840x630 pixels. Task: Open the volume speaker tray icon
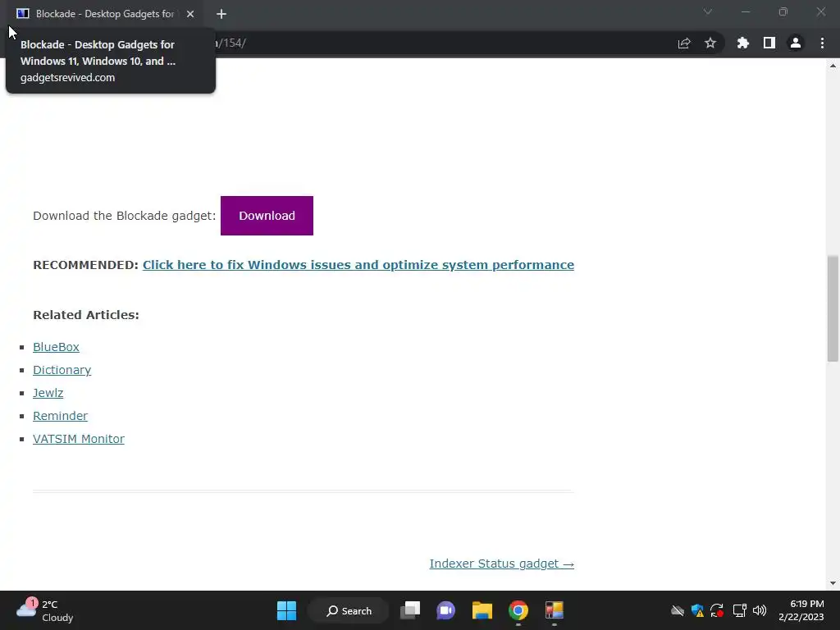pos(759,610)
